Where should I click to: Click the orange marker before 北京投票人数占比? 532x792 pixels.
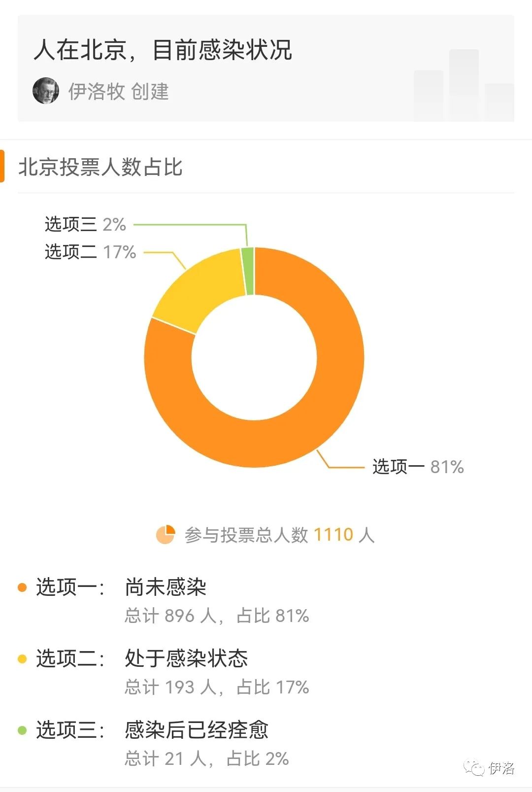coord(2,167)
